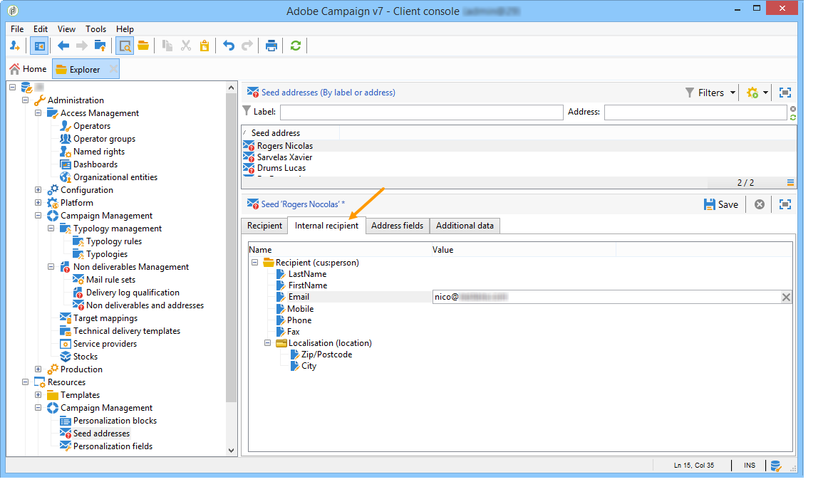Open the File menu
Viewport: 828px width, 504px height.
[x=17, y=29]
